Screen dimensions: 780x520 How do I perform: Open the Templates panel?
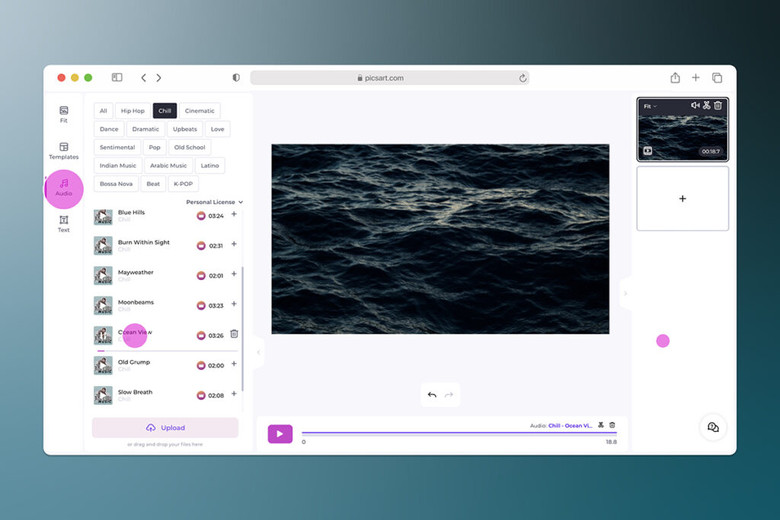coord(63,151)
